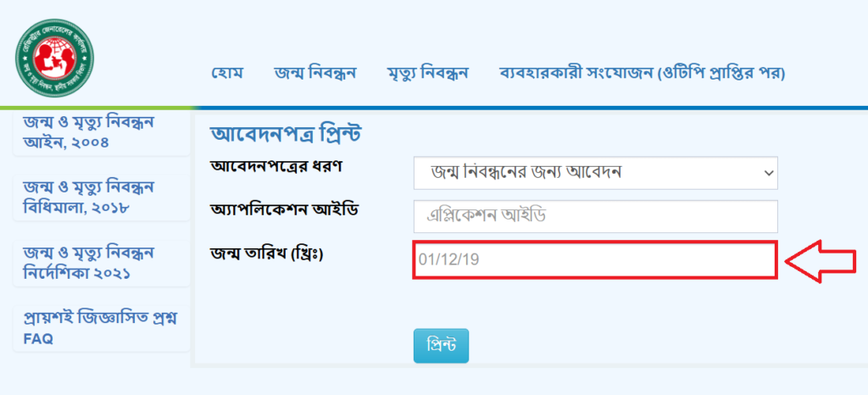Screen dimensions: 868x395
Task: Click the Registrar General office logo
Action: pyautogui.click(x=55, y=58)
